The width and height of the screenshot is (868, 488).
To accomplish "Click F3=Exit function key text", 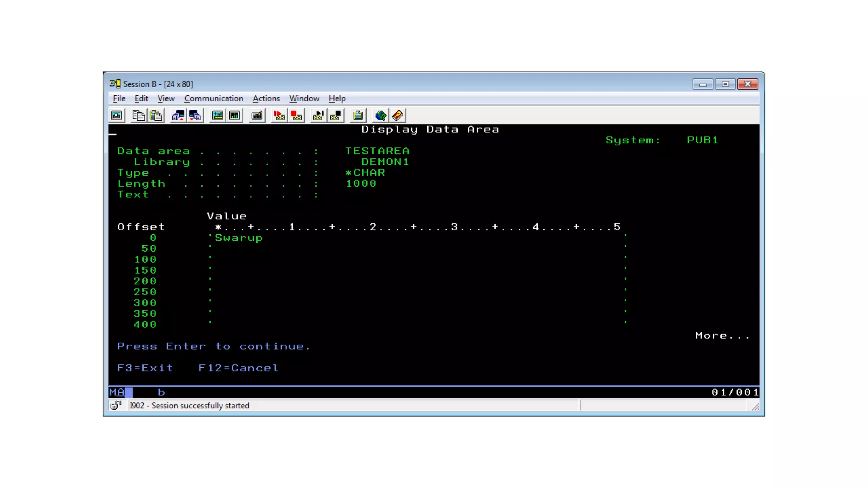I will (145, 368).
